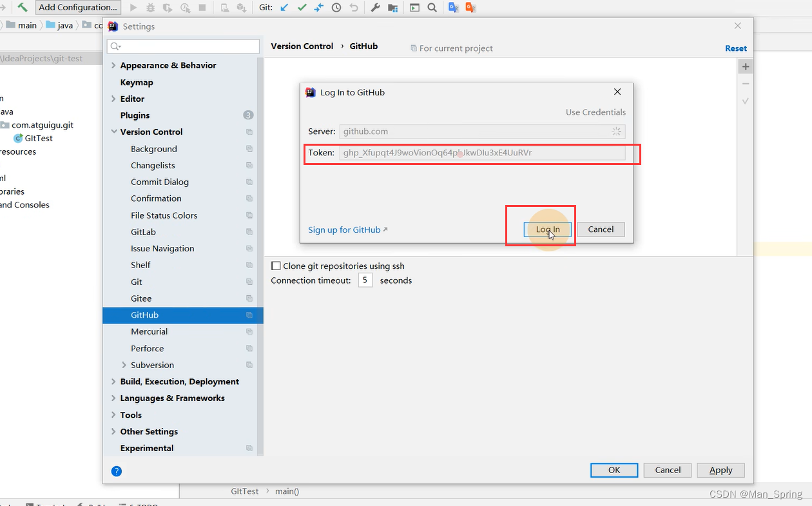The height and width of the screenshot is (506, 812).
Task: Click Cancel button at Settings bottom
Action: click(x=668, y=470)
